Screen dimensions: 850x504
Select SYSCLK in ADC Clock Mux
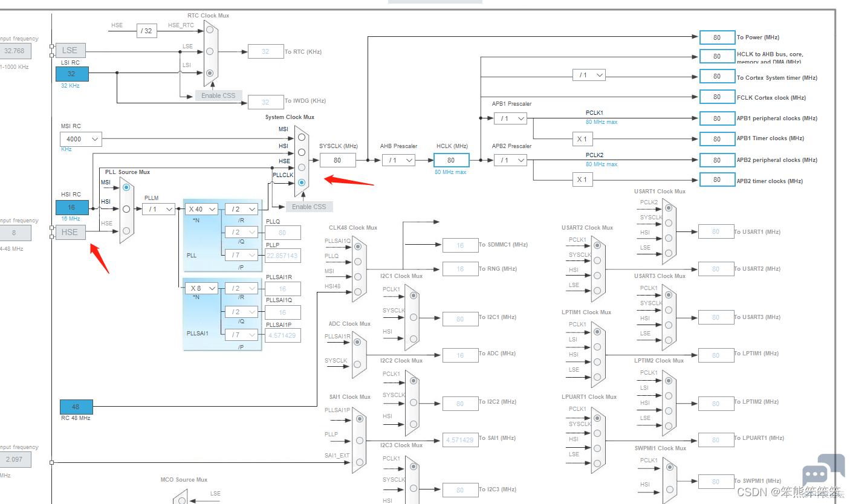[358, 365]
